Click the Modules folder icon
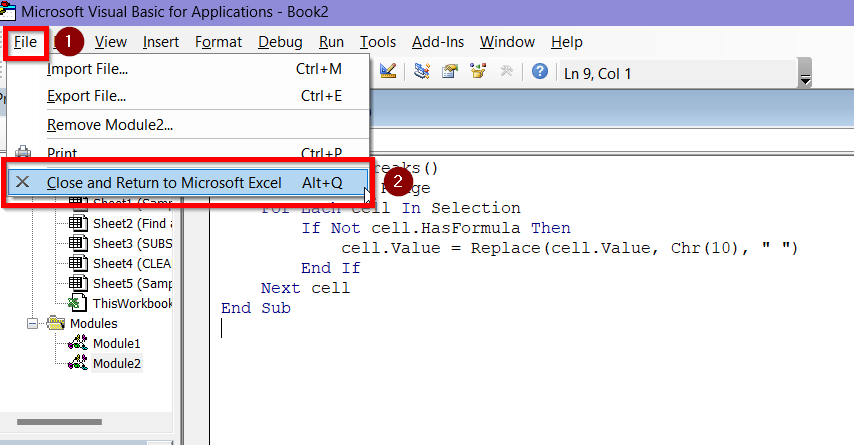The height and width of the screenshot is (445, 854). [x=56, y=324]
